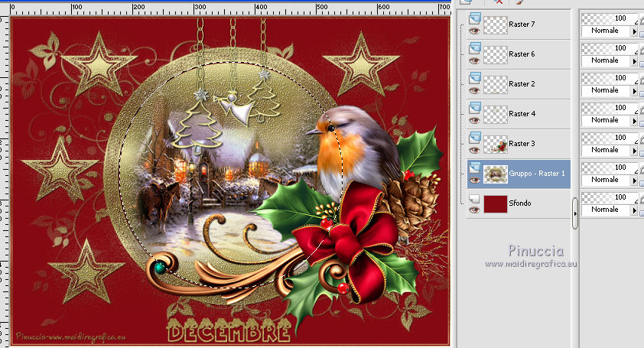Click the Raster 6 layer type icon

[x=475, y=48]
